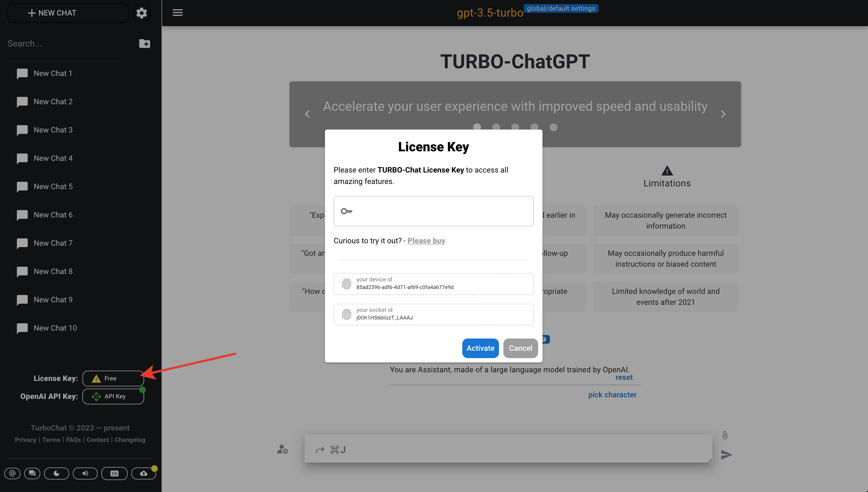Click the @ mention icon button
Image resolution: width=868 pixels, height=492 pixels.
coord(13,473)
